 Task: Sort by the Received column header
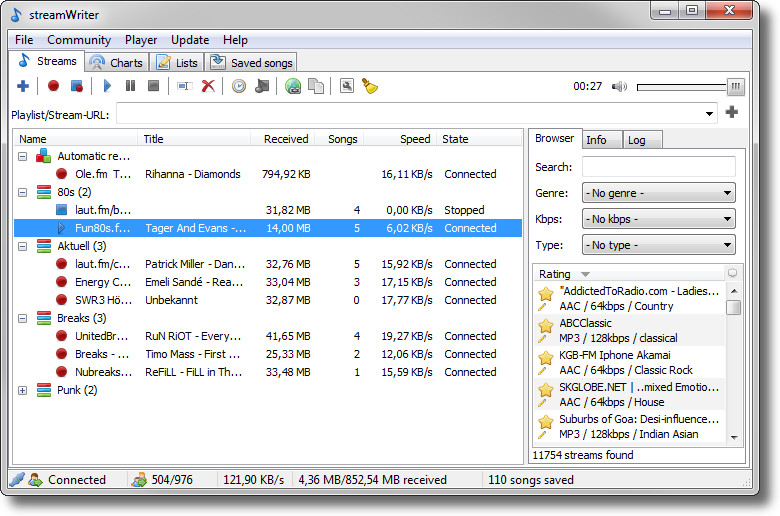pyautogui.click(x=282, y=139)
